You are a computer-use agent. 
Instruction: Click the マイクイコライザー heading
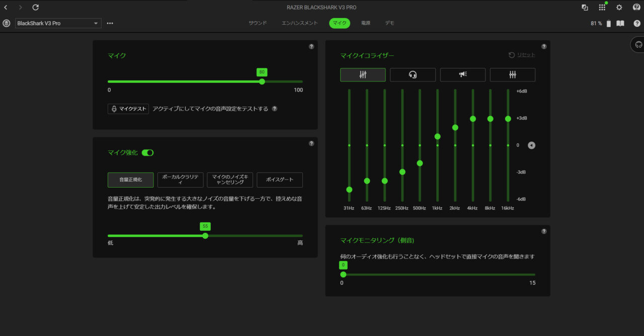[367, 55]
